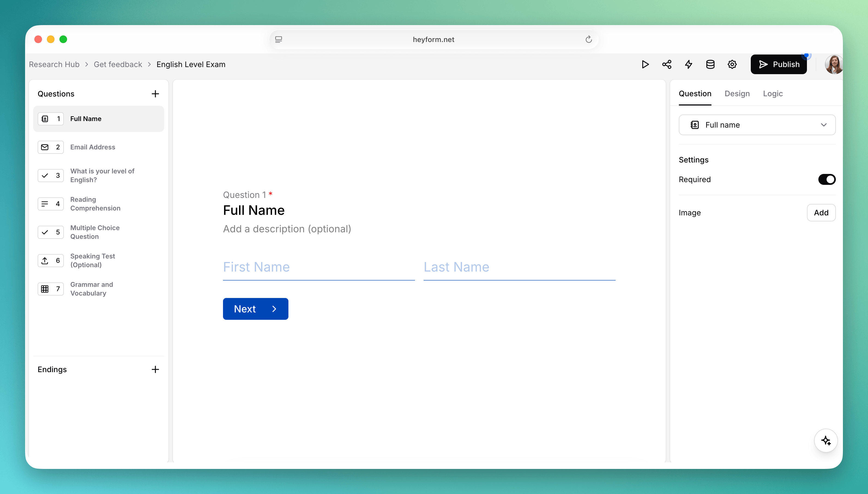This screenshot has width=868, height=494.
Task: Open form settings gear icon
Action: tap(732, 64)
